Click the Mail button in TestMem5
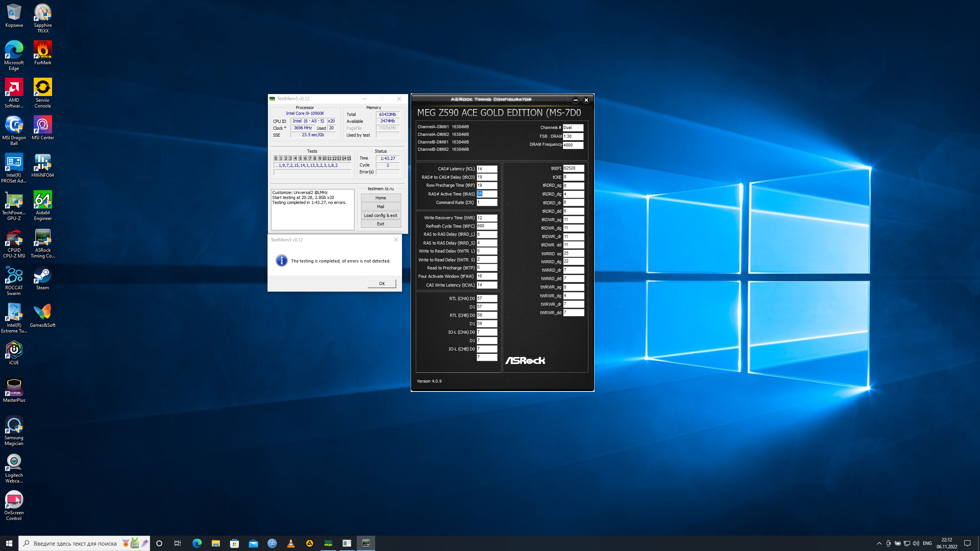980x551 pixels. [381, 207]
